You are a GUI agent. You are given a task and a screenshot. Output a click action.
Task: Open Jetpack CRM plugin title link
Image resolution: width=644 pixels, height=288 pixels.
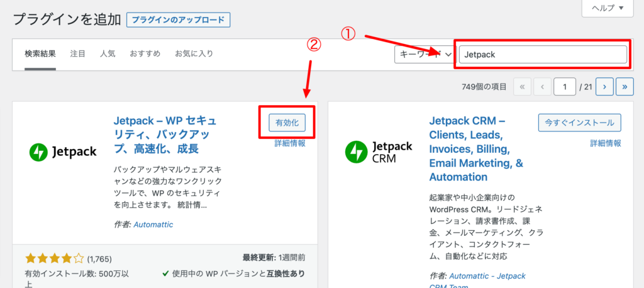(x=477, y=149)
